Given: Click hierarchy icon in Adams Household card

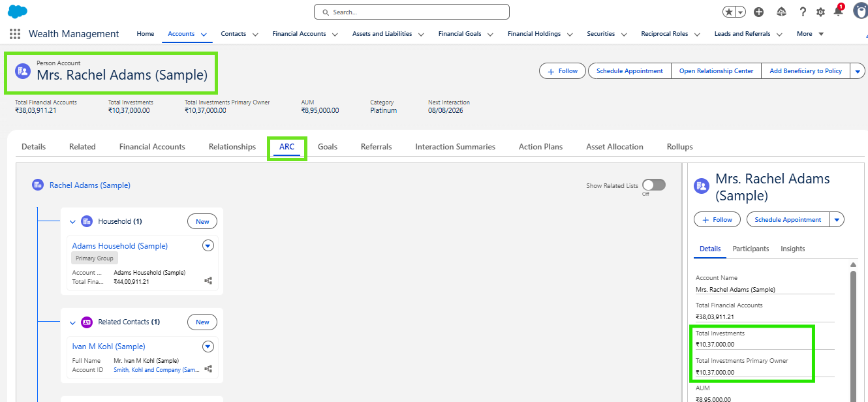Looking at the screenshot, I should click(208, 281).
